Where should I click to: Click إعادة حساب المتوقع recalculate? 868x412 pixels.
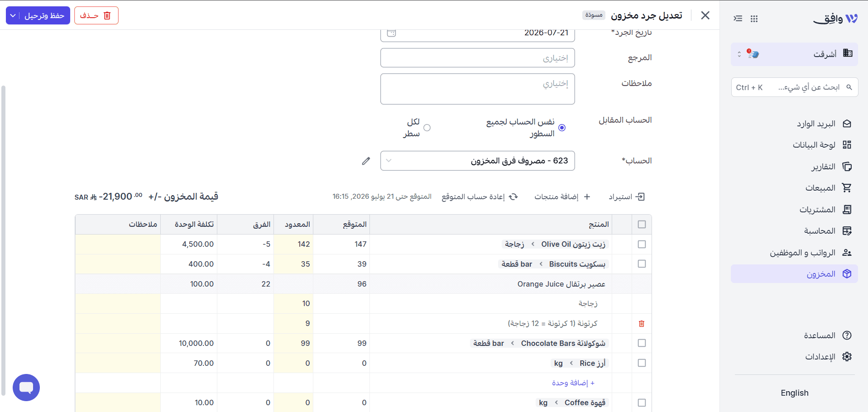tap(480, 197)
